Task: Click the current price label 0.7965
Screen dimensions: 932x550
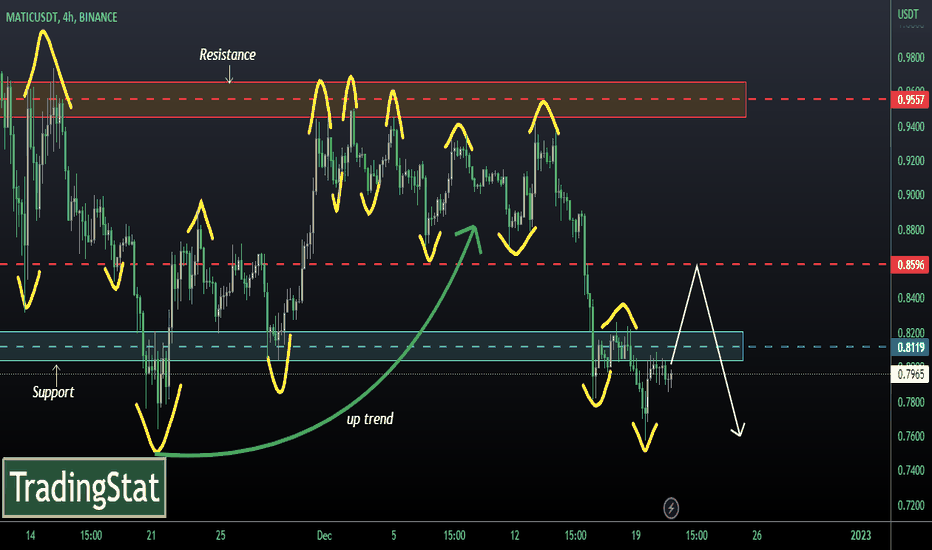Action: tap(911, 374)
